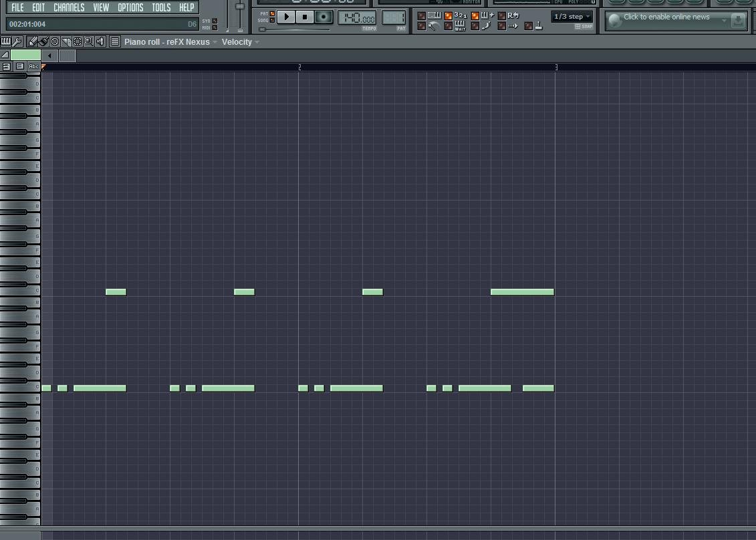Click the Play button
This screenshot has height=540, width=756.
(286, 17)
